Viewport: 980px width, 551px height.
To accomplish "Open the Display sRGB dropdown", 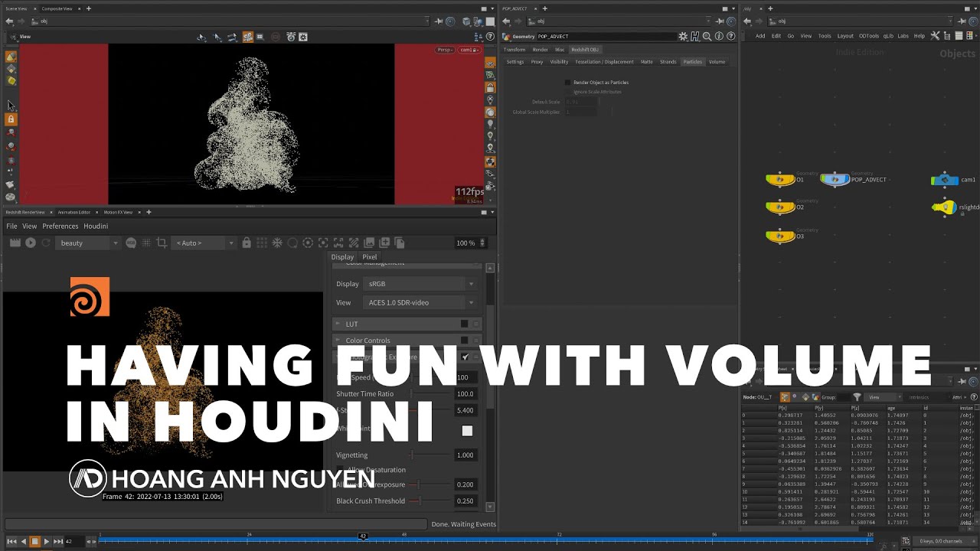I will point(420,284).
